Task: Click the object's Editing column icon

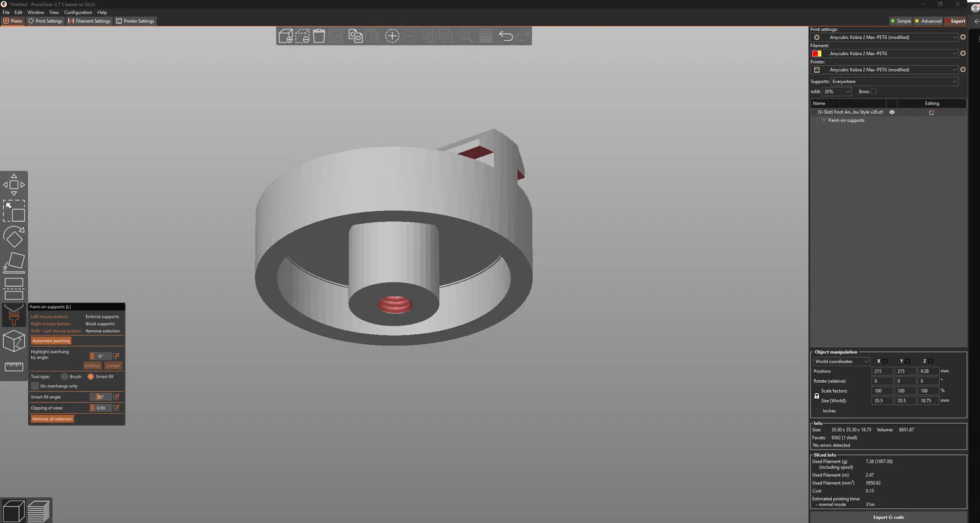Action: tap(932, 112)
